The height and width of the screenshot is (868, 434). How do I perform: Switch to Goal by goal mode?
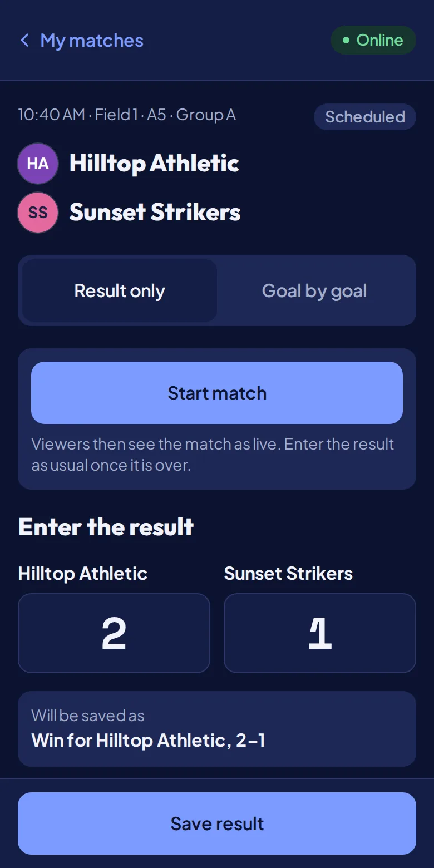pos(314,290)
